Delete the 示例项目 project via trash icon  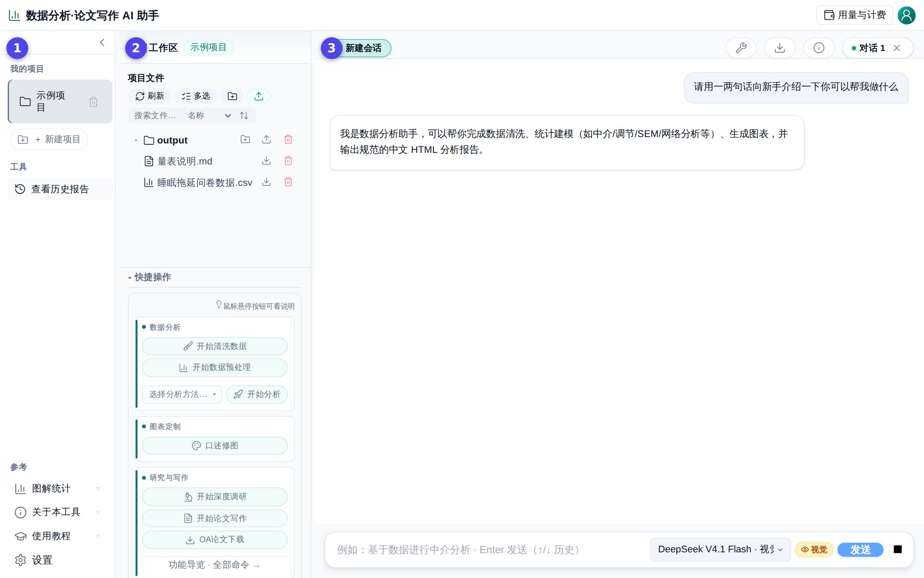point(93,102)
